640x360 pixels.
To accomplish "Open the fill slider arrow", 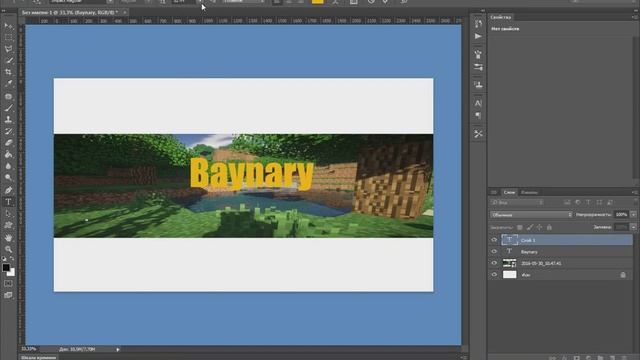I will [633, 227].
